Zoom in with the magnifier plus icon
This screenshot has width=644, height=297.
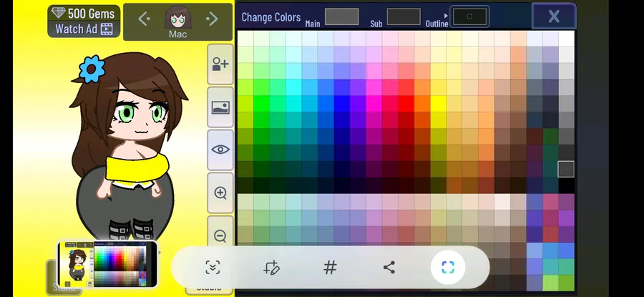[220, 193]
